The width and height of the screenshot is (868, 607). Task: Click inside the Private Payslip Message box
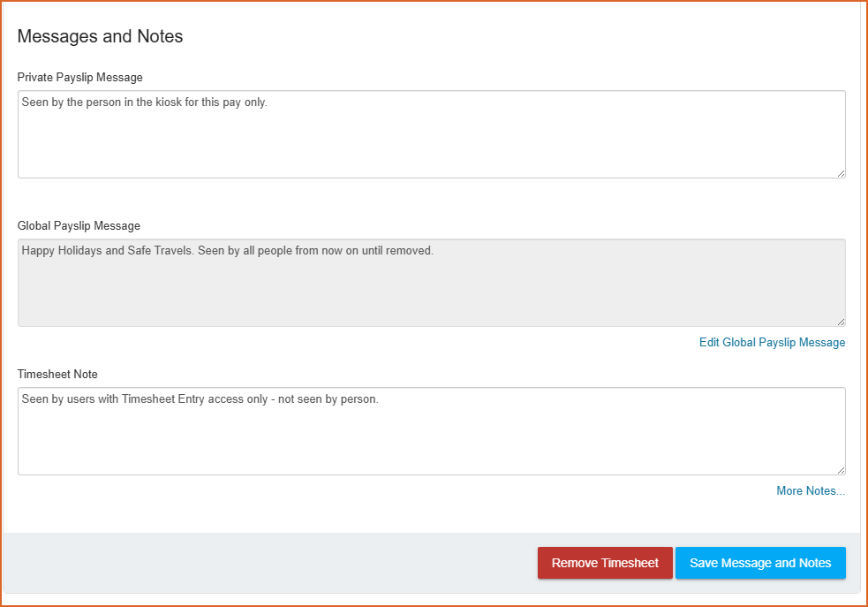coord(431,141)
